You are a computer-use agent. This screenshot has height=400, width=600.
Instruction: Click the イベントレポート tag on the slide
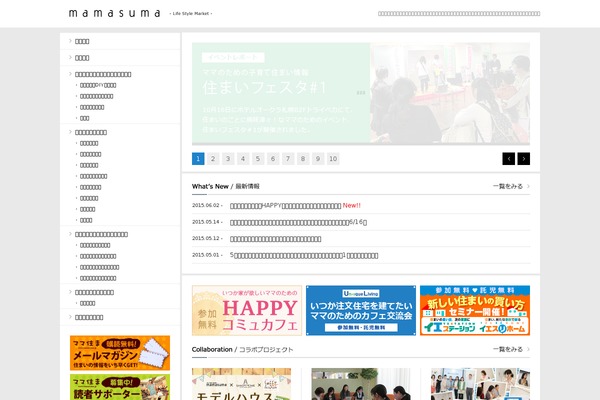pos(233,57)
